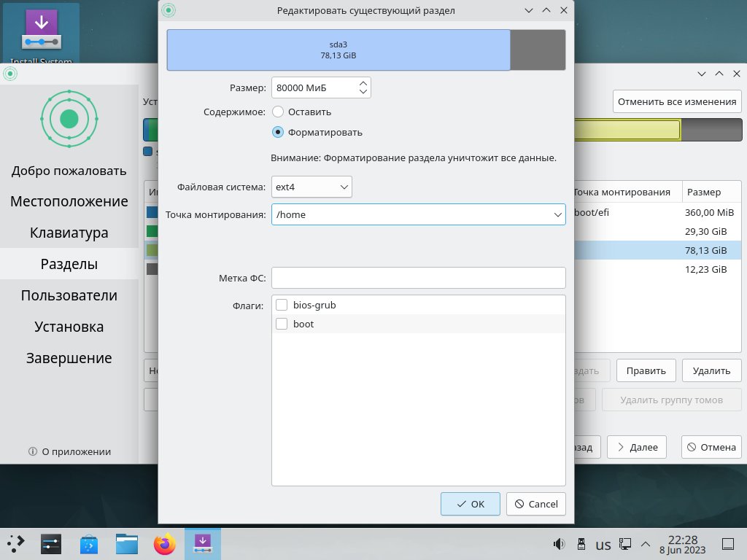Open System Settings from the taskbar
747x560 pixels.
point(51,544)
